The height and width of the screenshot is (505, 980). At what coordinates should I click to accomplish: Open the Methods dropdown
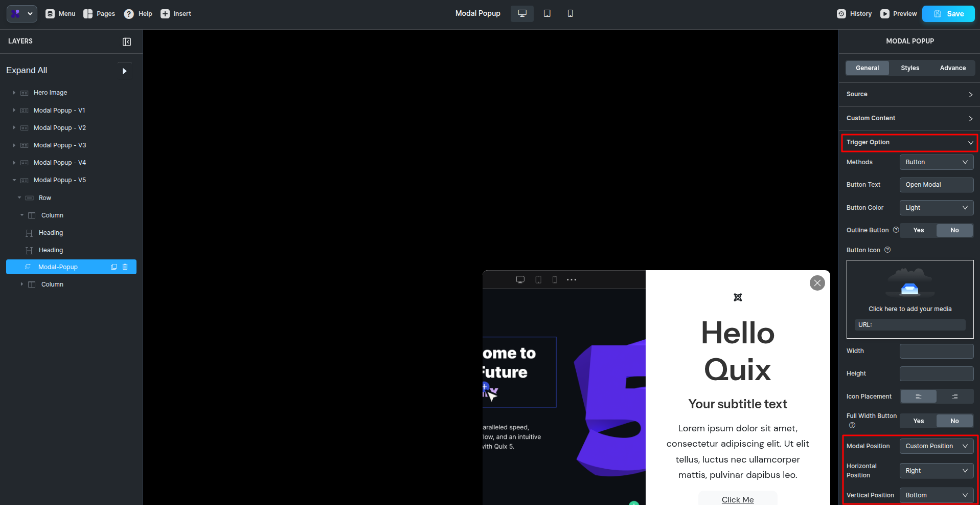pyautogui.click(x=936, y=162)
